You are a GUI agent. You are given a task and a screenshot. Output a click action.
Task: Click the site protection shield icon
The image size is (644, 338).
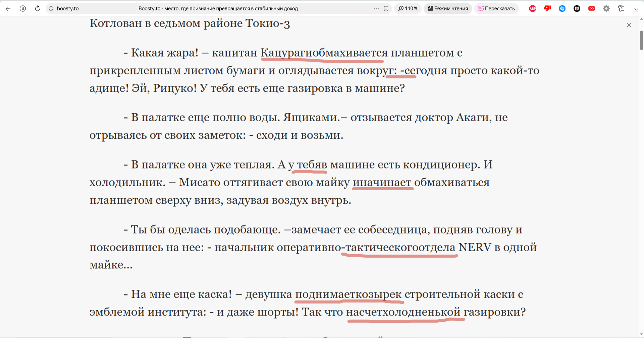(51, 9)
